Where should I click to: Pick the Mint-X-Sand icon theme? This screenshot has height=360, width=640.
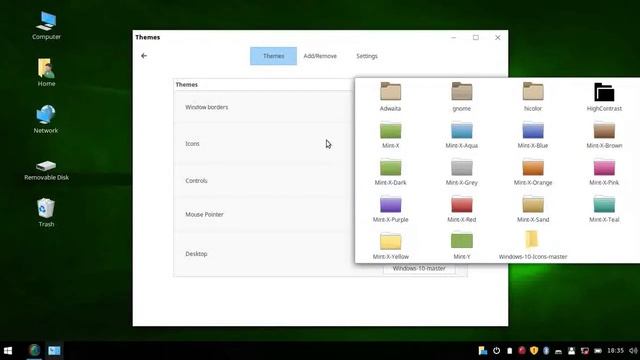point(533,209)
